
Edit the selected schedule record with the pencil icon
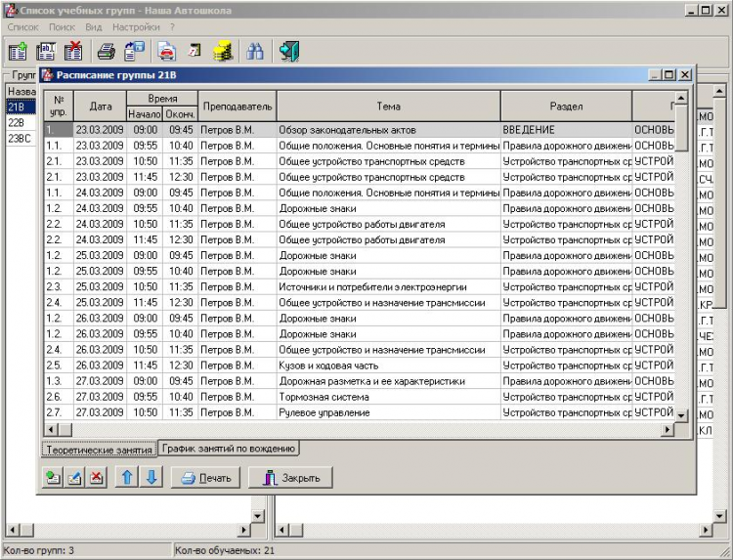74,478
